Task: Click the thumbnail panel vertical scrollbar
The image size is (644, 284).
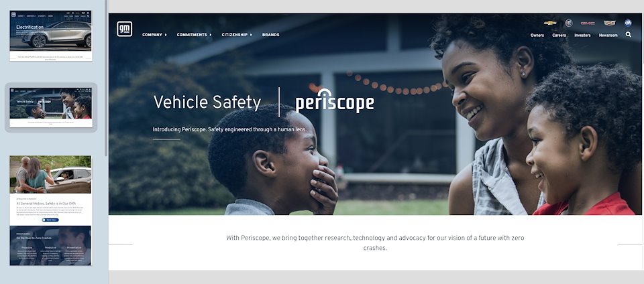Action: (x=106, y=78)
